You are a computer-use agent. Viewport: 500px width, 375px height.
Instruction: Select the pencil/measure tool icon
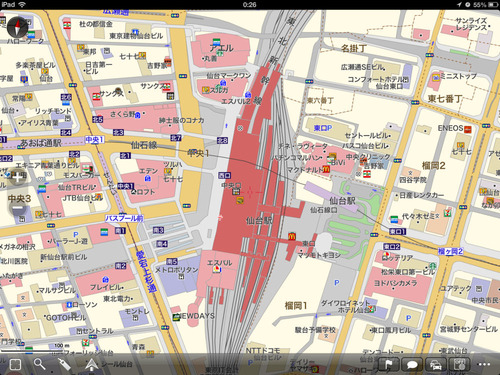[x=65, y=364]
